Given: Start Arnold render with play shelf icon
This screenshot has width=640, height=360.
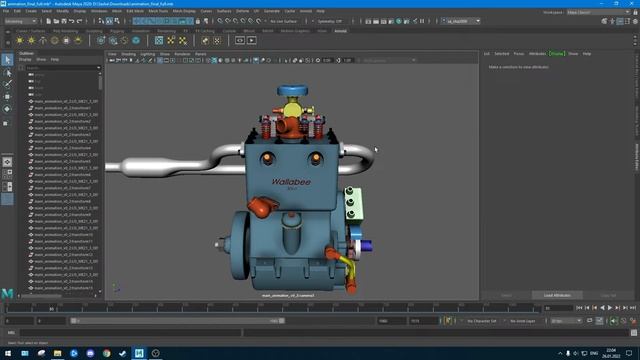Looking at the screenshot, I should 251,40.
